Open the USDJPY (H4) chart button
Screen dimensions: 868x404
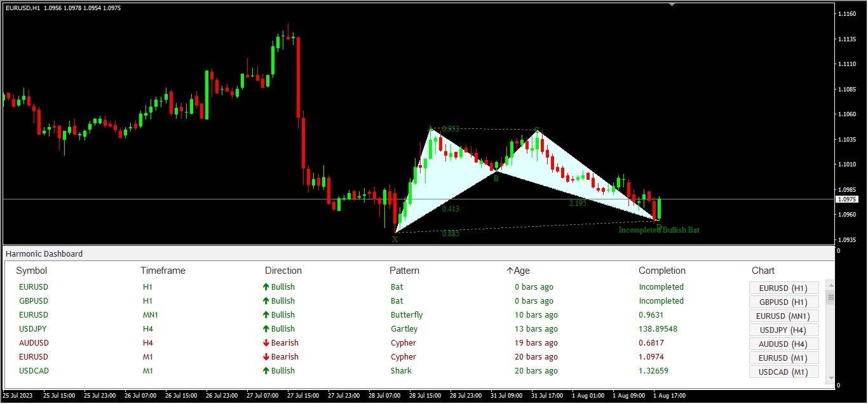[x=783, y=330]
